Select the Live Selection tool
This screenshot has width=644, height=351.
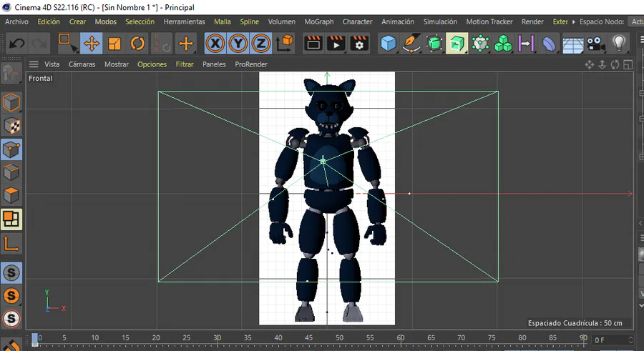68,44
